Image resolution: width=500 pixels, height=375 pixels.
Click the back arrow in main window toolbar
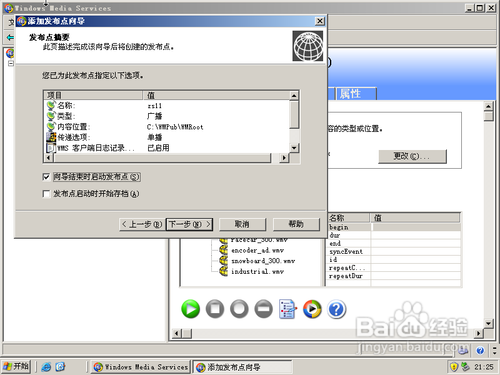point(10,37)
